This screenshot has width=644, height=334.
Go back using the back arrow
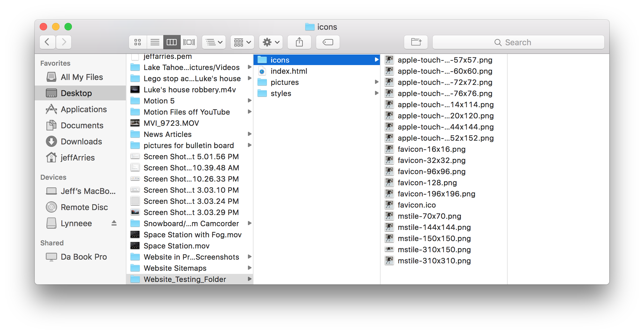tap(47, 42)
